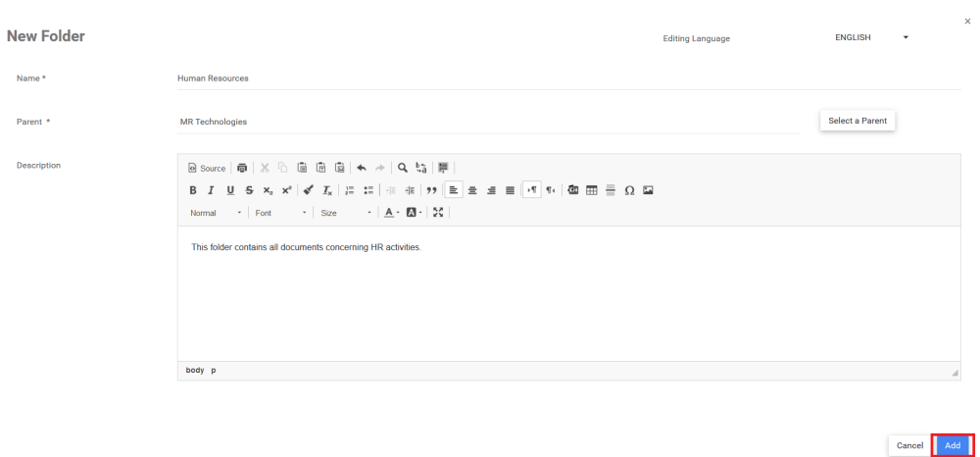
Task: Open the Size dropdown
Action: pos(346,213)
